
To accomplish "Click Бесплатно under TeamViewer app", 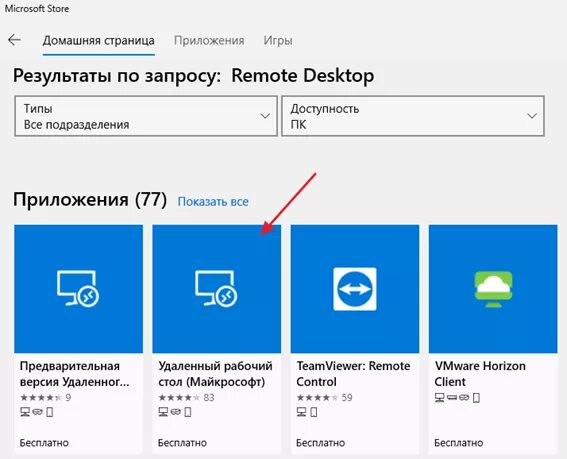I will coord(320,443).
